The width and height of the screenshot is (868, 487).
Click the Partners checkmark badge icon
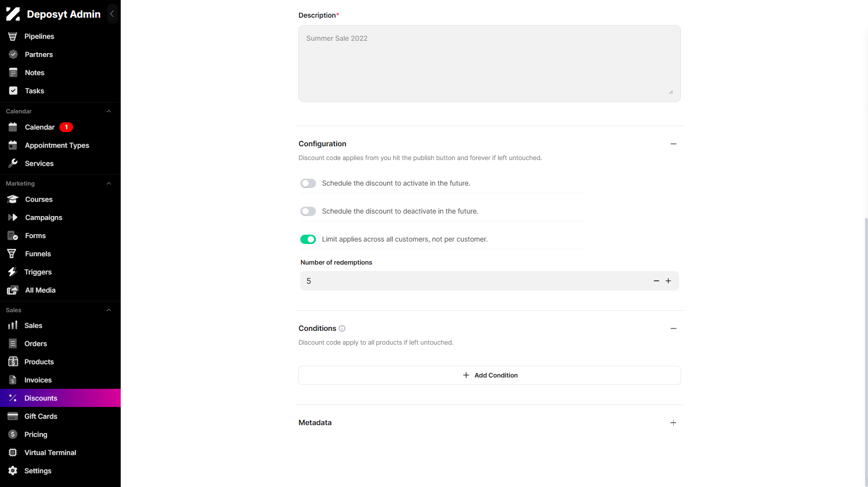tap(13, 54)
